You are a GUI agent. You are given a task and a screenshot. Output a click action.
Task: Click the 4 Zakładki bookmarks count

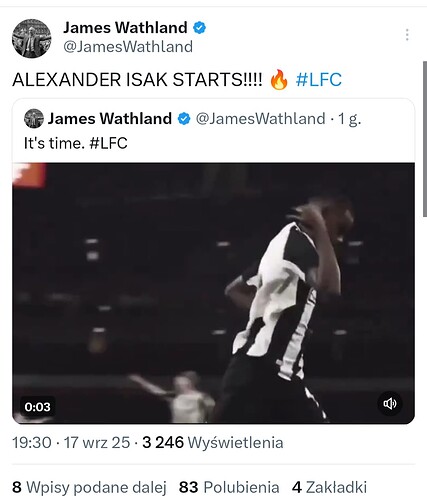pyautogui.click(x=329, y=487)
